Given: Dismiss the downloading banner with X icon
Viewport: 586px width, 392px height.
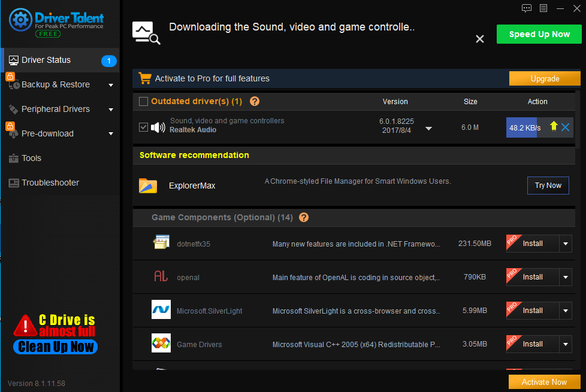Looking at the screenshot, I should 480,39.
